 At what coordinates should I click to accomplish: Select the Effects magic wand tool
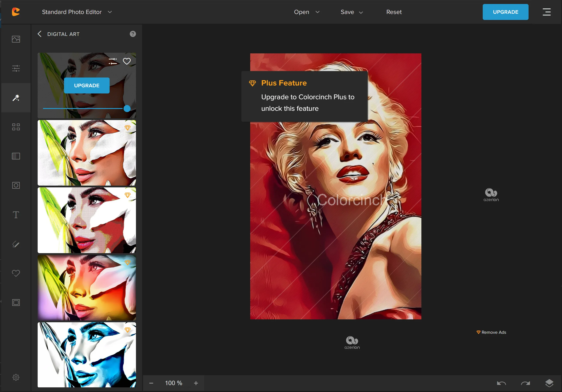click(x=16, y=98)
